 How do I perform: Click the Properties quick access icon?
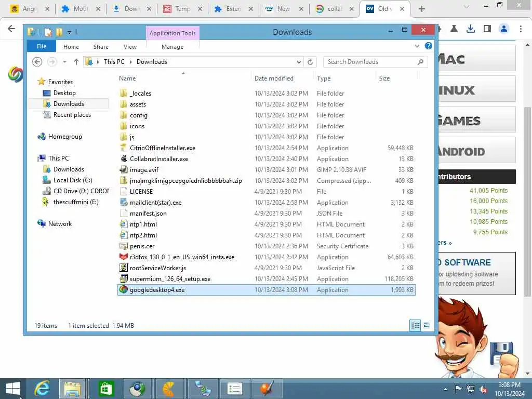click(48, 32)
